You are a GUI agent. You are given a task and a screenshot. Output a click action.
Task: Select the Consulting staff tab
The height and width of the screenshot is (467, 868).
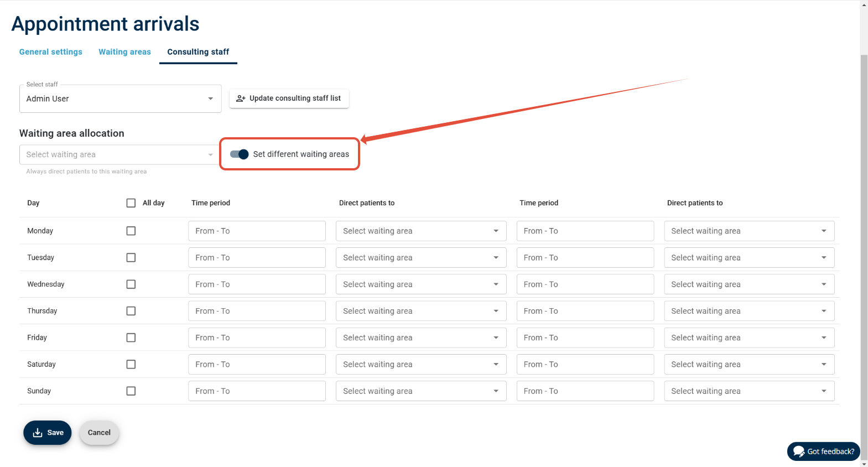198,52
